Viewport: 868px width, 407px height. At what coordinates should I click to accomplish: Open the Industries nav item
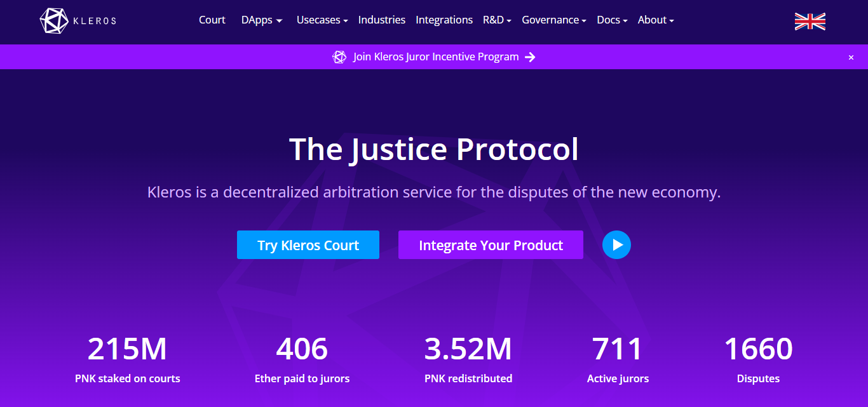381,20
